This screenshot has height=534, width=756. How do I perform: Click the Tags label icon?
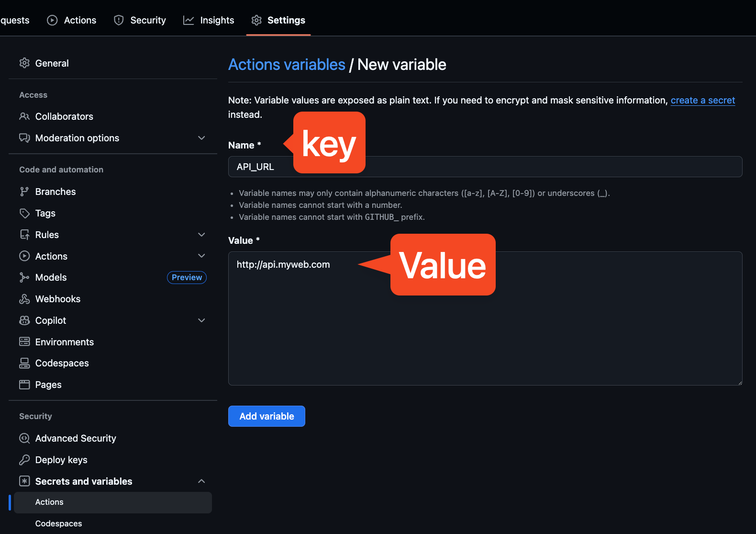coord(24,213)
